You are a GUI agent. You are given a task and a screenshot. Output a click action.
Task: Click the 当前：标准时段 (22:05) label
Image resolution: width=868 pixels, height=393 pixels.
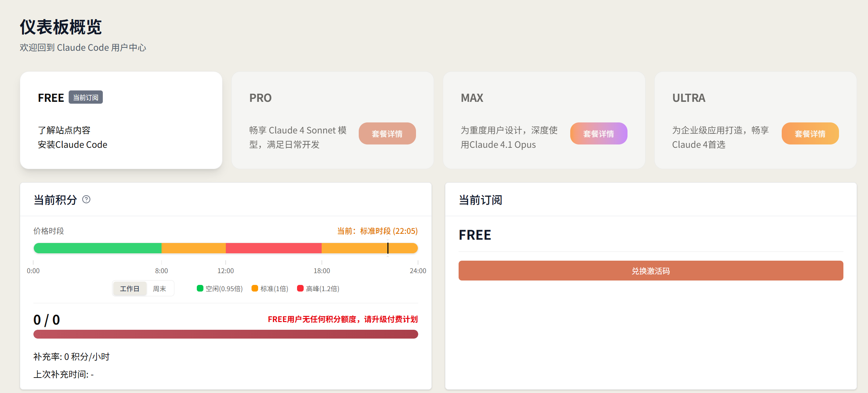coord(377,231)
